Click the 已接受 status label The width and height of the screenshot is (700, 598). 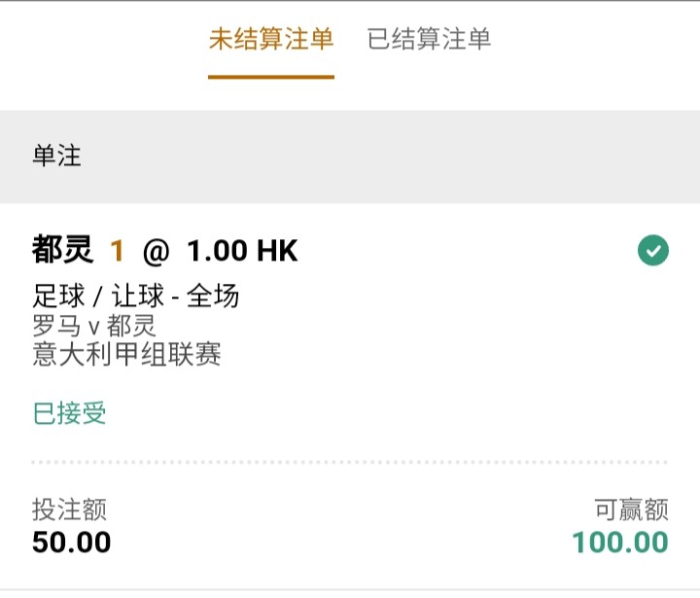70,413
